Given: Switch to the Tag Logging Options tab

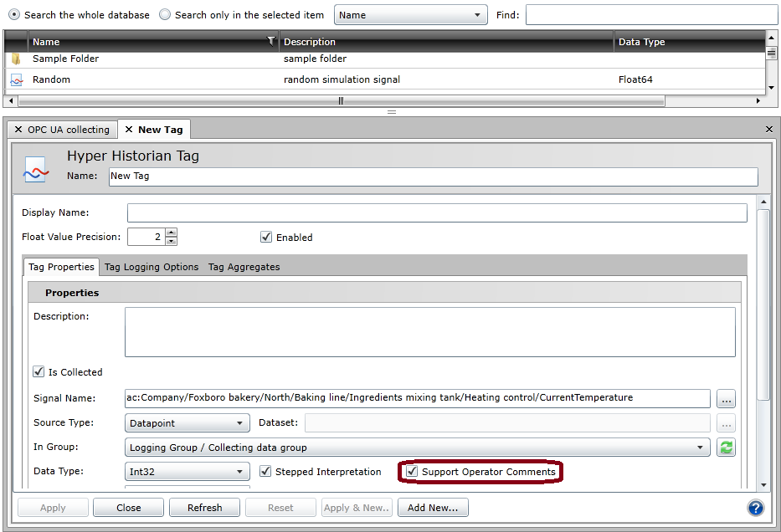Looking at the screenshot, I should 152,267.
